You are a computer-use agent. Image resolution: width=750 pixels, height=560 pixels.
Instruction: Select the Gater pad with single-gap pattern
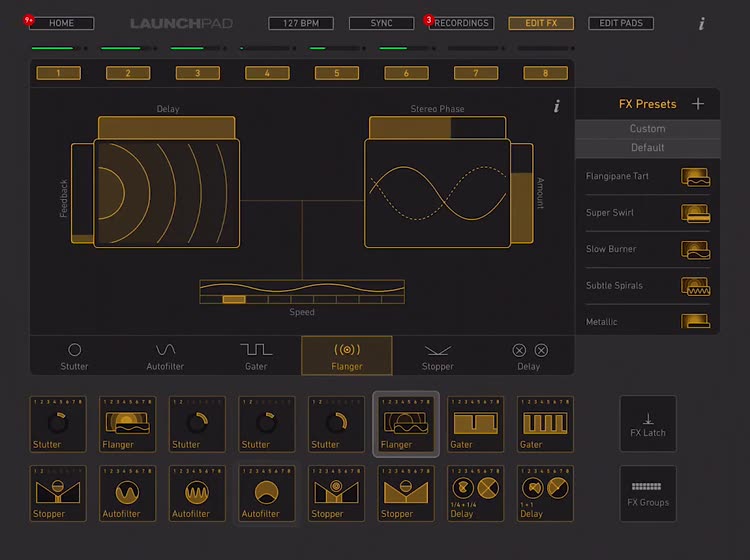pos(475,424)
